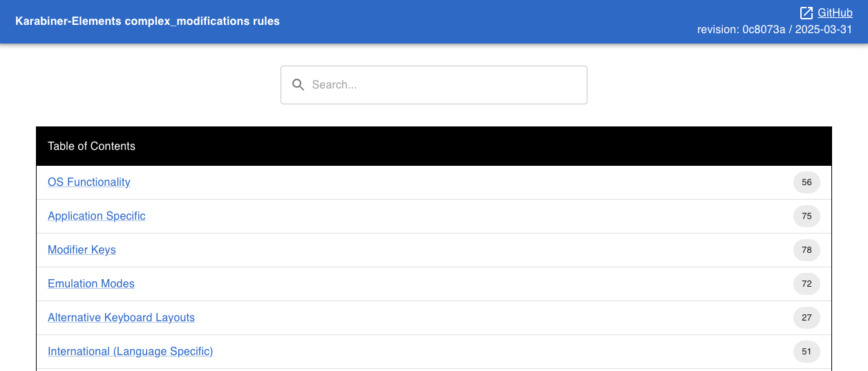Click the 56 count badge
868x371 pixels.
(806, 182)
